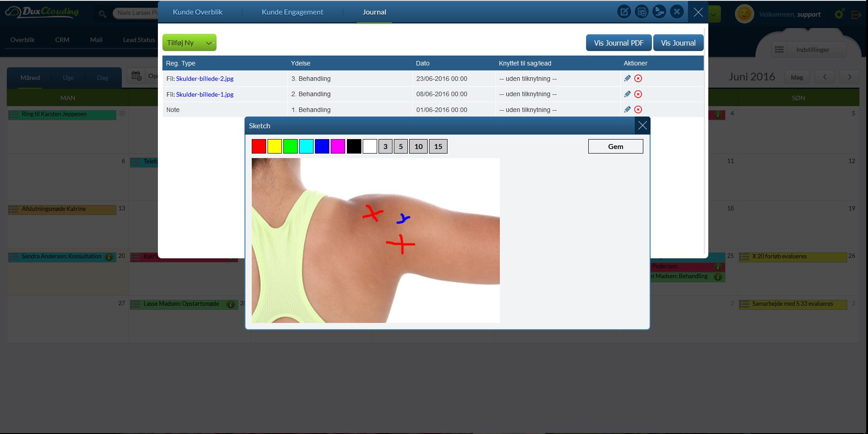Pick the red color swatch
This screenshot has height=434, width=868.
pos(259,146)
